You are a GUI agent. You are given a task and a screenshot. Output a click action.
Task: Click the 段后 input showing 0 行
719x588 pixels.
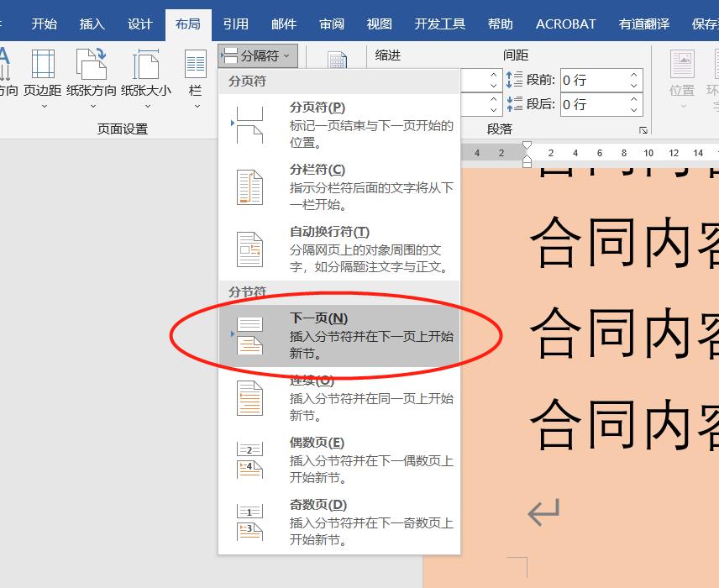tap(601, 104)
